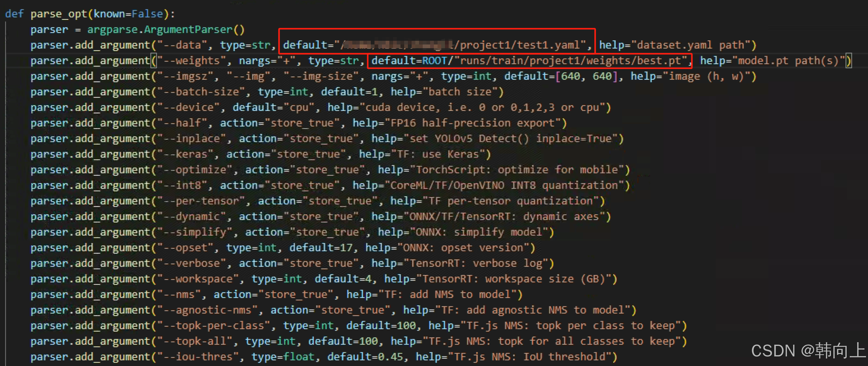The width and height of the screenshot is (868, 366).
Task: Click the "--batch-size" argument string
Action: tap(201, 92)
